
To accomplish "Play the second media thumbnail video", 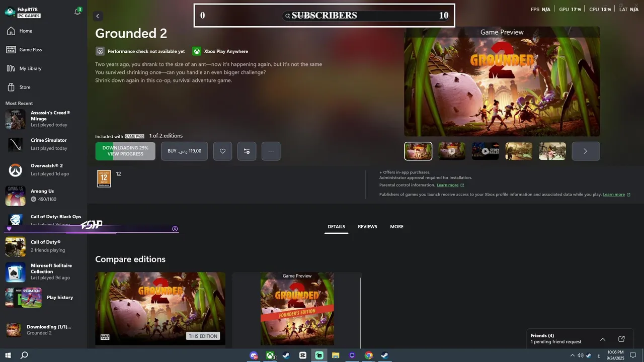I will [x=452, y=151].
